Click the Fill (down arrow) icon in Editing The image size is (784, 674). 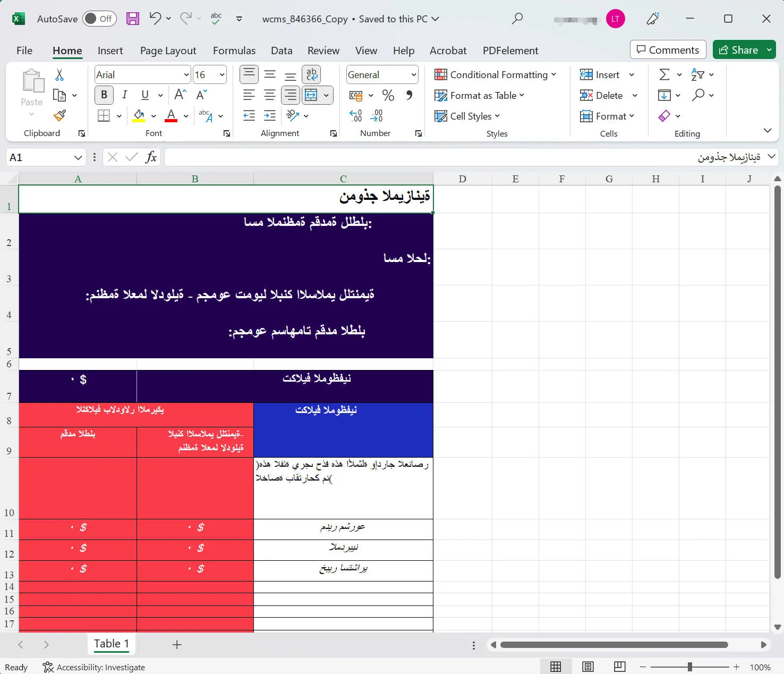click(665, 95)
